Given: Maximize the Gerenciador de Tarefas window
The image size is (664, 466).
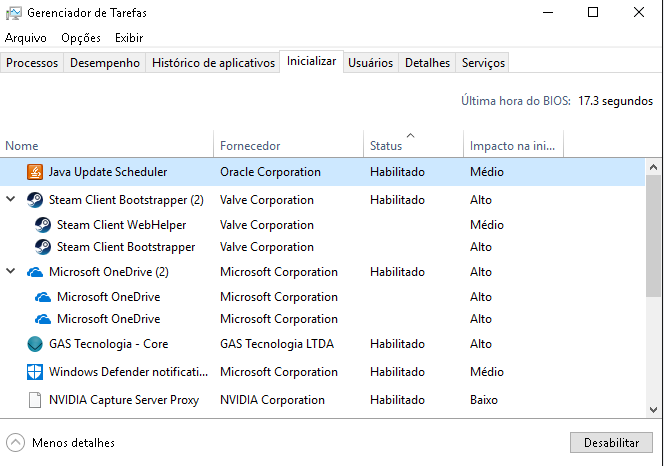Looking at the screenshot, I should 593,13.
